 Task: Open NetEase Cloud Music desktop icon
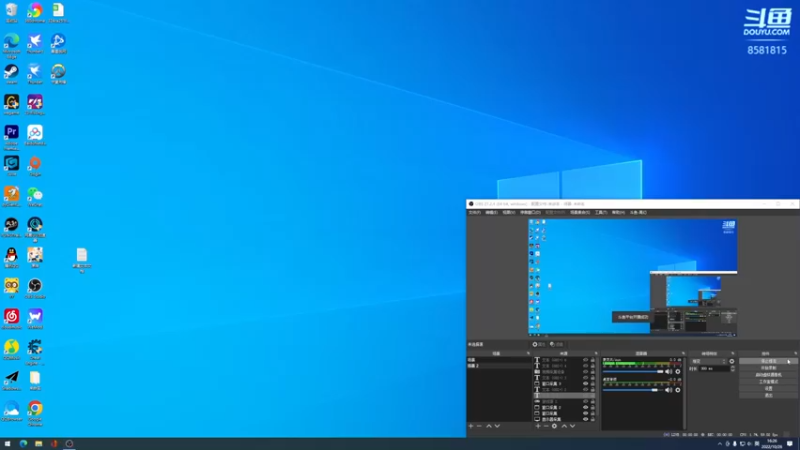[11, 319]
